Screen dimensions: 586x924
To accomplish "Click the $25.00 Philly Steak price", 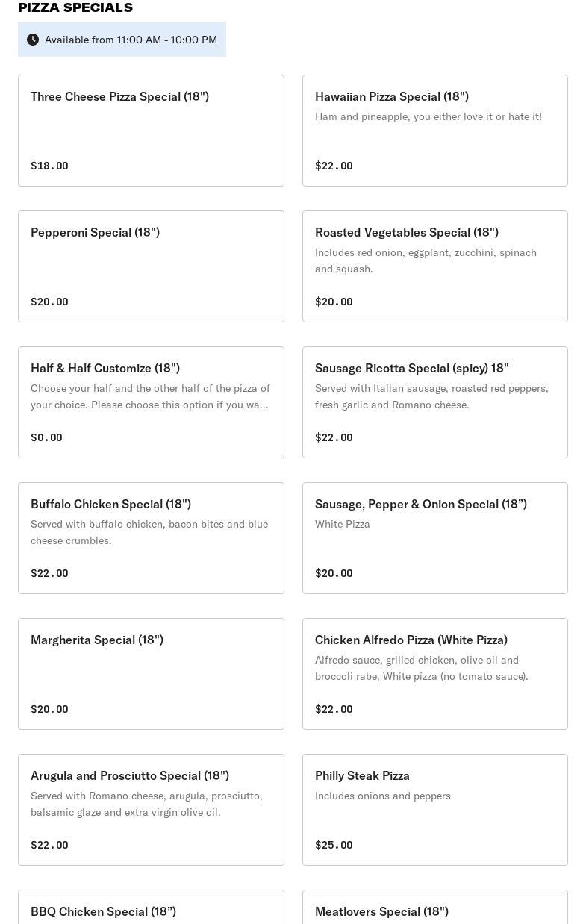I will pyautogui.click(x=334, y=845).
